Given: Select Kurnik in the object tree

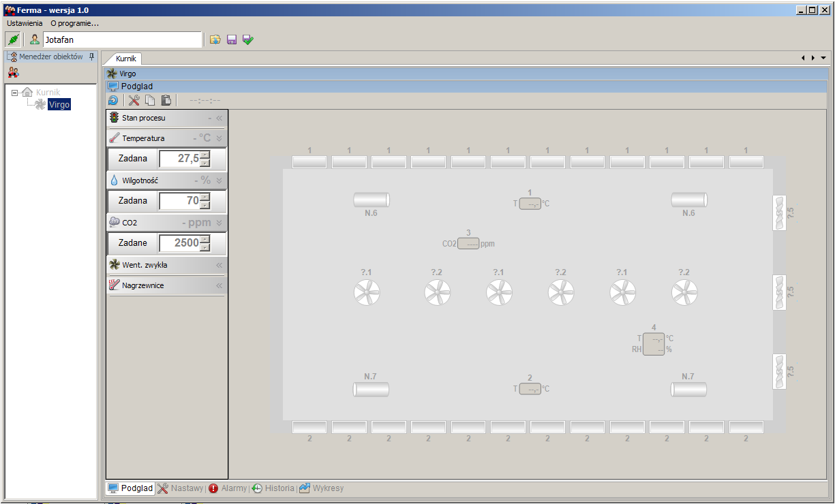Looking at the screenshot, I should [x=48, y=93].
